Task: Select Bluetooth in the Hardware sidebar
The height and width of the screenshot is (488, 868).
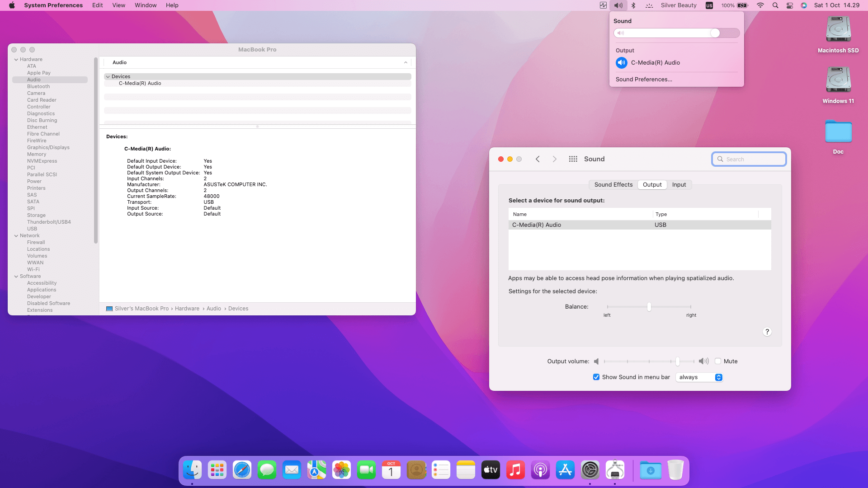Action: coord(38,87)
